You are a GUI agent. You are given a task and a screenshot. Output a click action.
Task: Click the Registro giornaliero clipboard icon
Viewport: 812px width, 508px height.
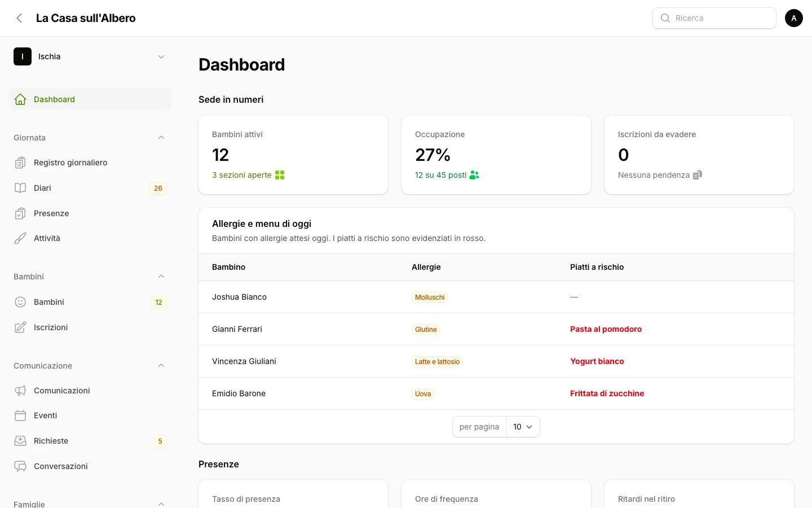(20, 163)
